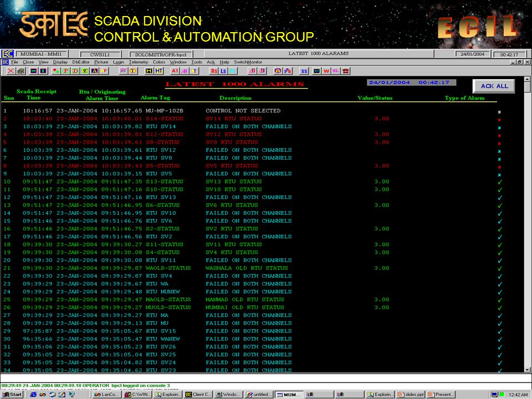Click the F toolbar icon
532x399 pixels.
coord(104,71)
